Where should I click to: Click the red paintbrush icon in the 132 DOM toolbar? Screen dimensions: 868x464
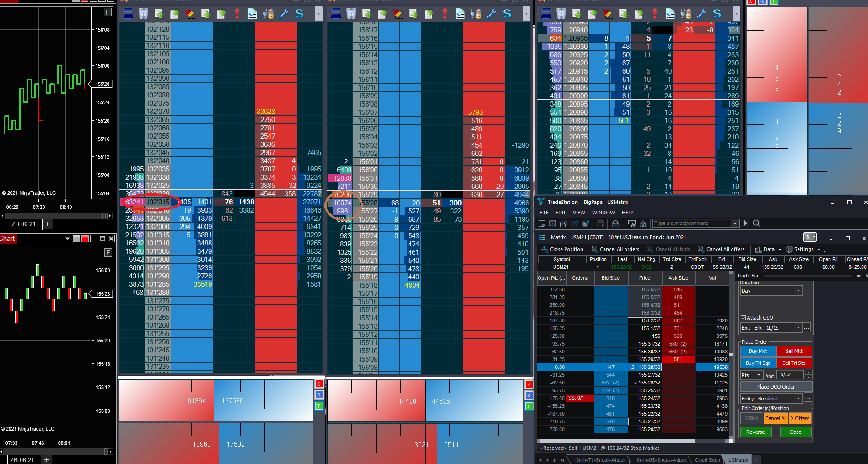(190, 14)
